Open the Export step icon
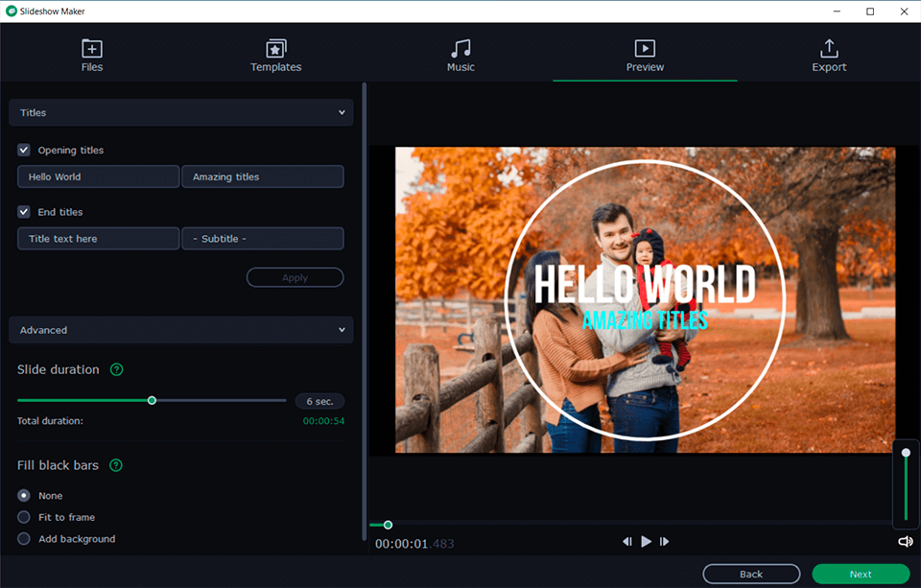This screenshot has height=588, width=921. [829, 48]
